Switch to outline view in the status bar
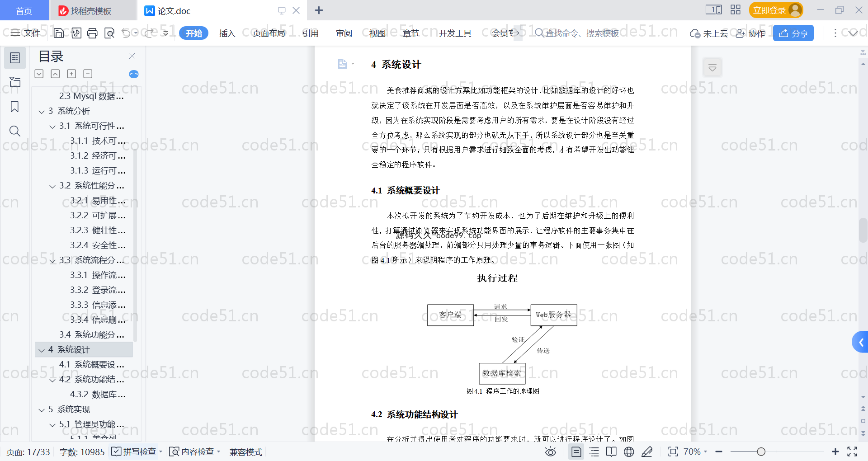Screen dimensions: 868x461 (594, 452)
